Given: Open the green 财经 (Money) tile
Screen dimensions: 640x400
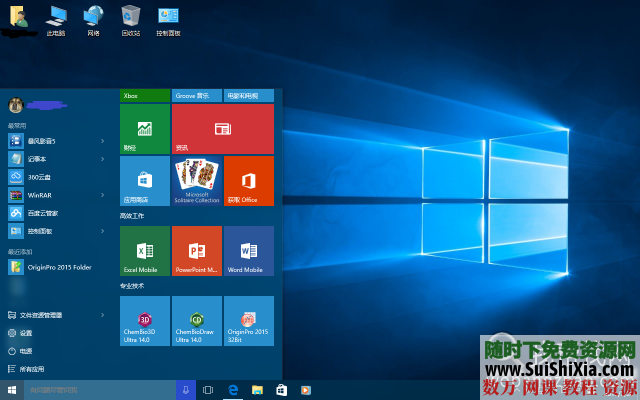Looking at the screenshot, I should click(145, 129).
